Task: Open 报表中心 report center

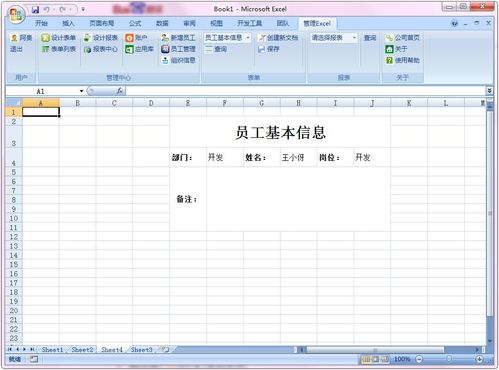Action: coord(101,49)
